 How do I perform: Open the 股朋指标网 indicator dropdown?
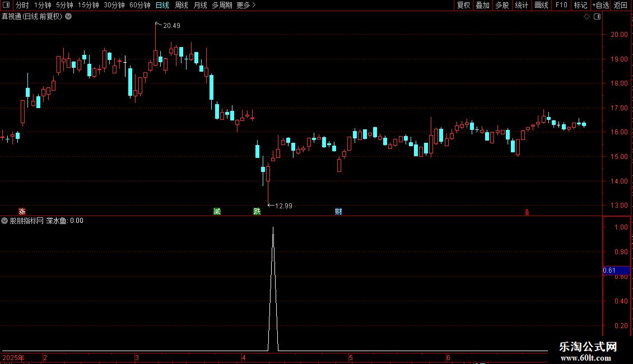pos(4,221)
